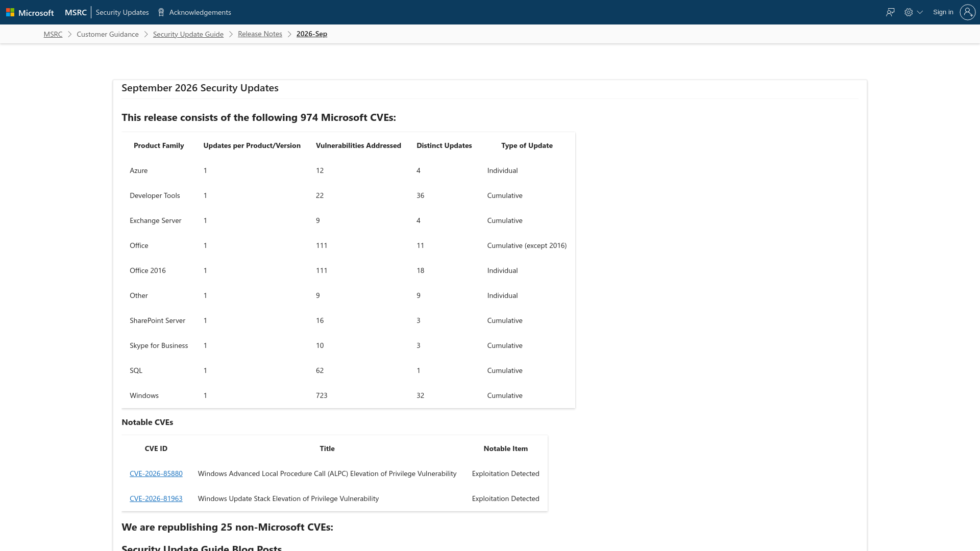Open the Acknowledgements ribbon icon
Viewport: 980px width, 551px height.
point(161,12)
